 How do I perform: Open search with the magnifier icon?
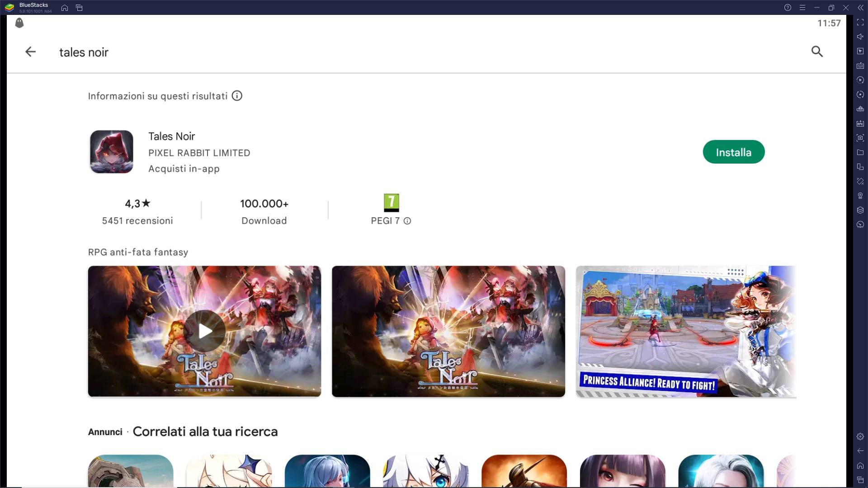pyautogui.click(x=817, y=52)
